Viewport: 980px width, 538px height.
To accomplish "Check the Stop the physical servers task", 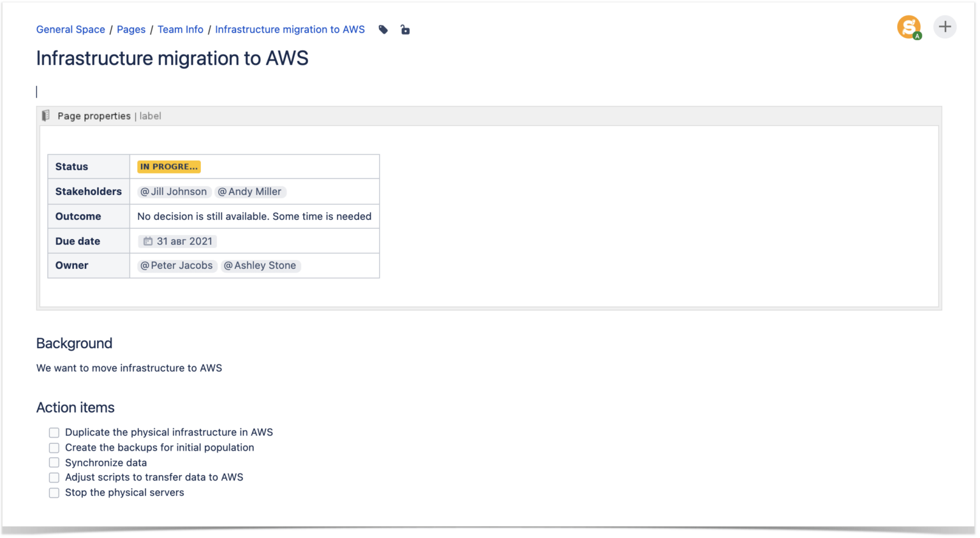I will 54,492.
